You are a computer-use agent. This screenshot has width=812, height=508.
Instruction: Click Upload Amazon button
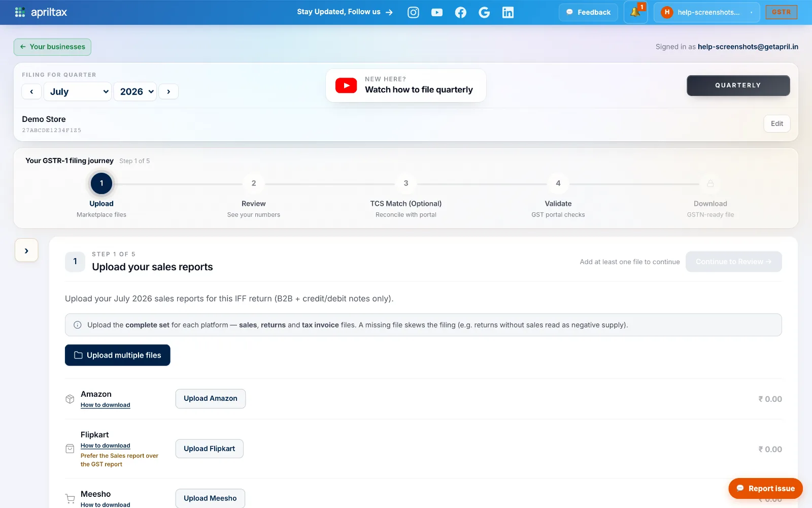[x=211, y=399]
